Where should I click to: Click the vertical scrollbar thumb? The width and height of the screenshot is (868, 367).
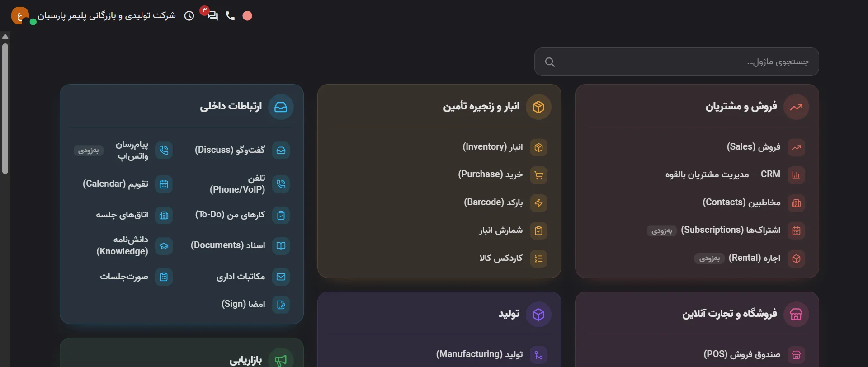pos(5,108)
